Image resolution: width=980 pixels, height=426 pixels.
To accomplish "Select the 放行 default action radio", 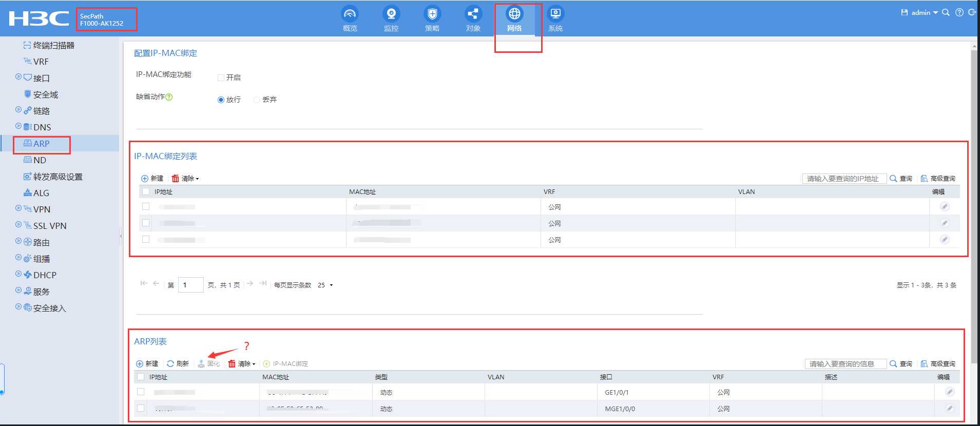I will pyautogui.click(x=221, y=100).
